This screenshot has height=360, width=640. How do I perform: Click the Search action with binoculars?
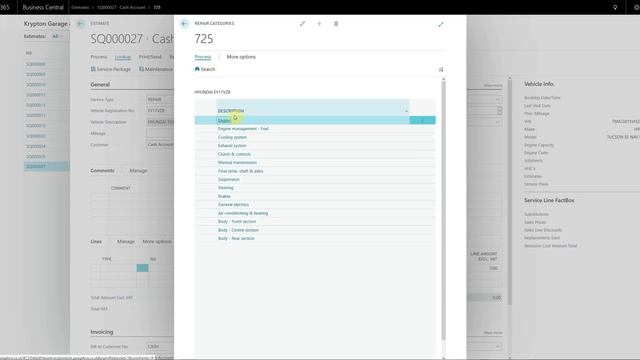pos(205,69)
